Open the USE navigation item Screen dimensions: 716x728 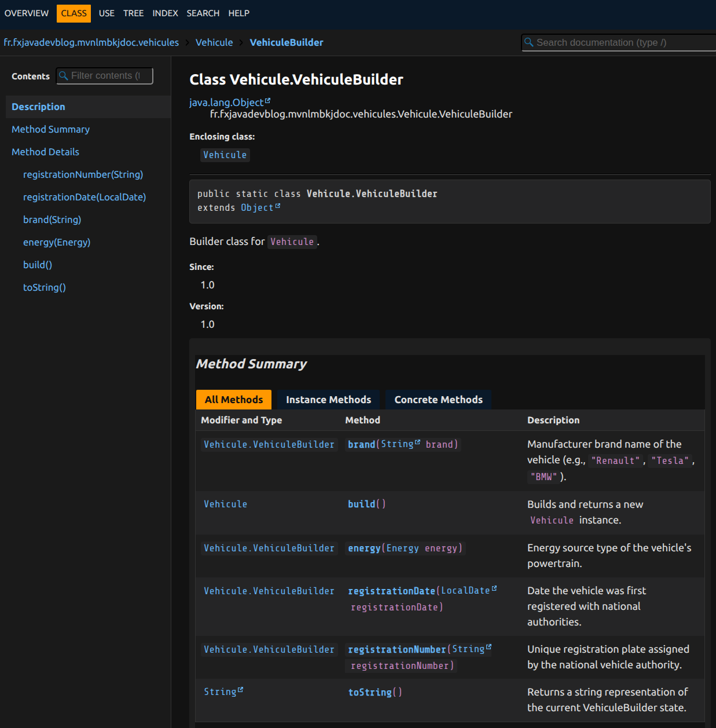coord(107,13)
